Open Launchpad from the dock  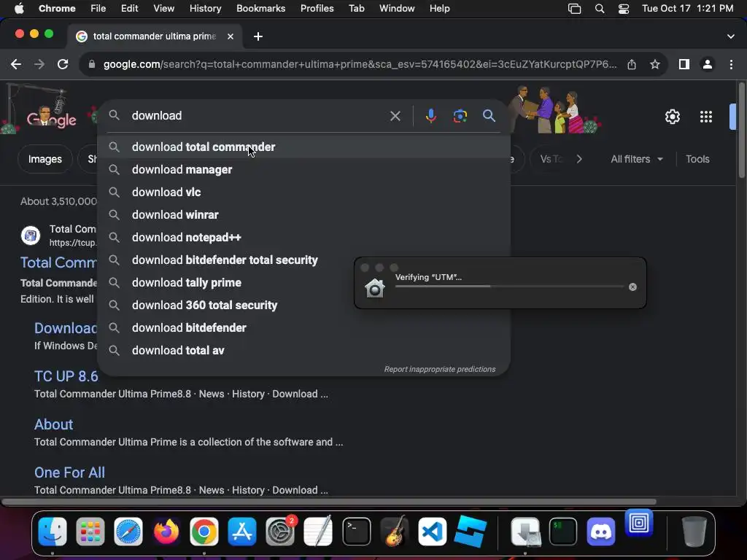(90, 532)
